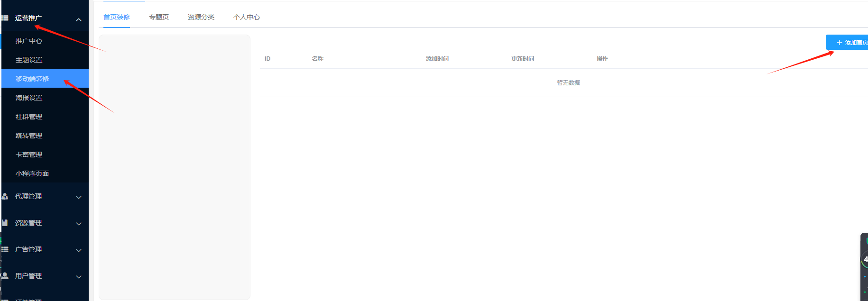Open 卡密管理 in the sidebar

point(45,155)
